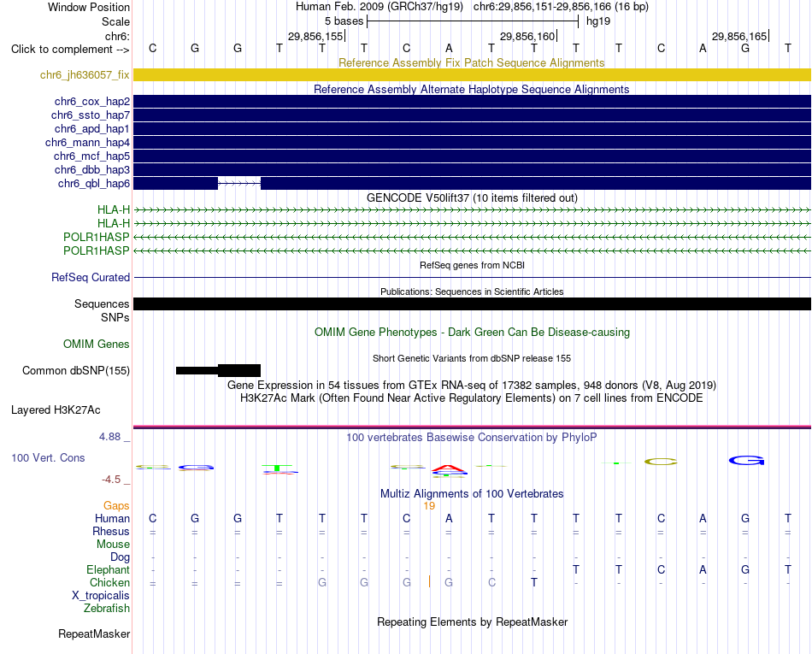Open '100 vertebrates Basewise Conservation by PhyloP' title
Screen dimensions: 812x654
point(472,438)
